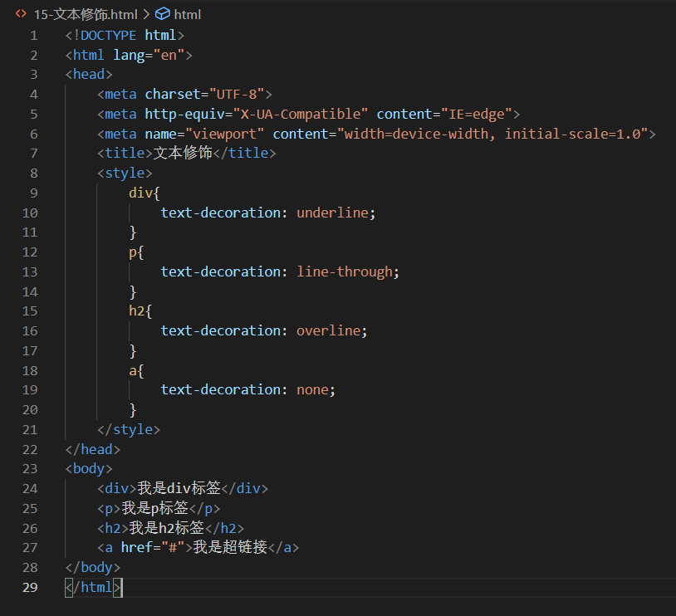Click the title text 文本修饰 on line 7
The image size is (676, 616).
coord(183,153)
